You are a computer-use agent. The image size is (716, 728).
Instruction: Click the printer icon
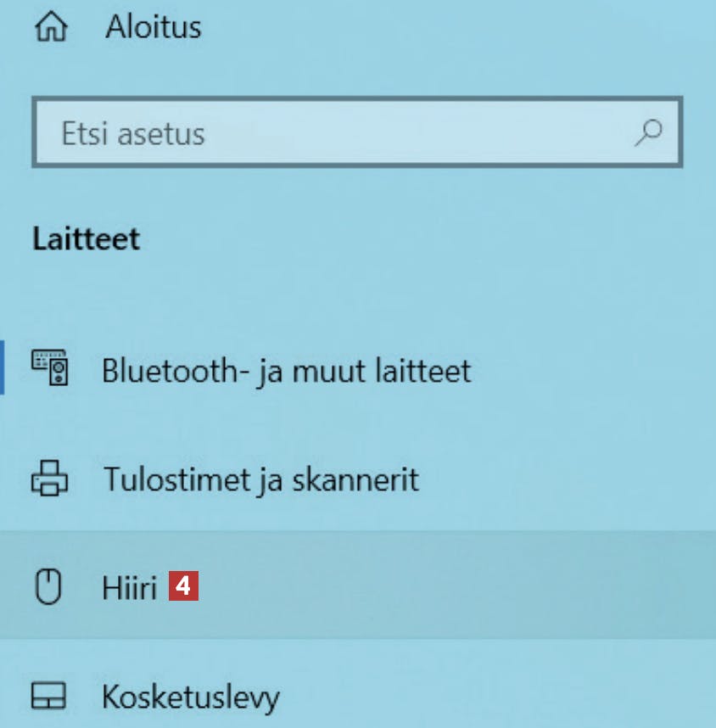[50, 479]
